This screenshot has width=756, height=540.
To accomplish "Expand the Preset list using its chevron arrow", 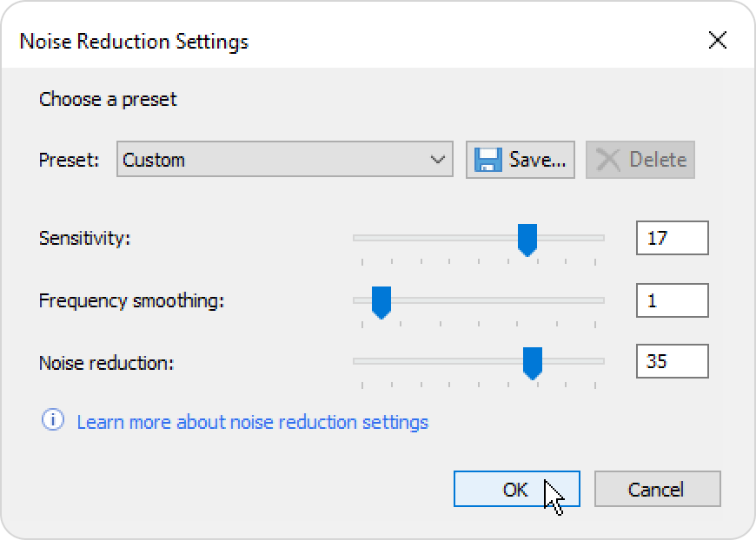I will click(x=437, y=160).
